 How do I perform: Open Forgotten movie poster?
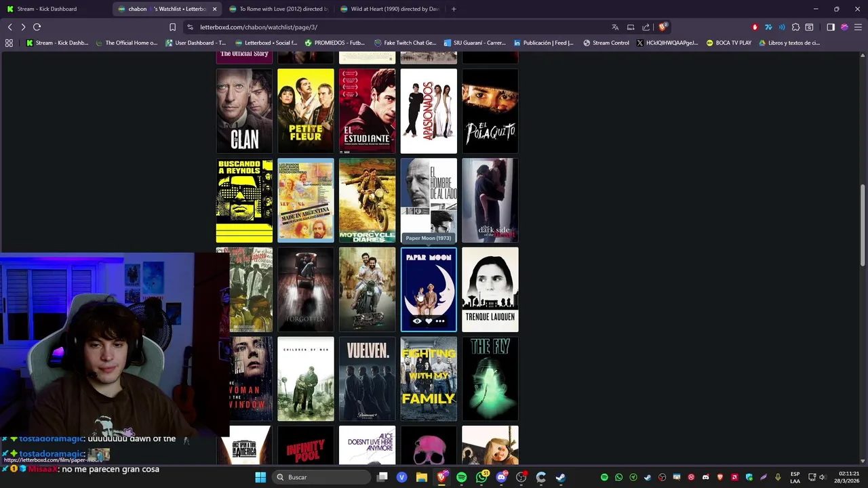[306, 290]
